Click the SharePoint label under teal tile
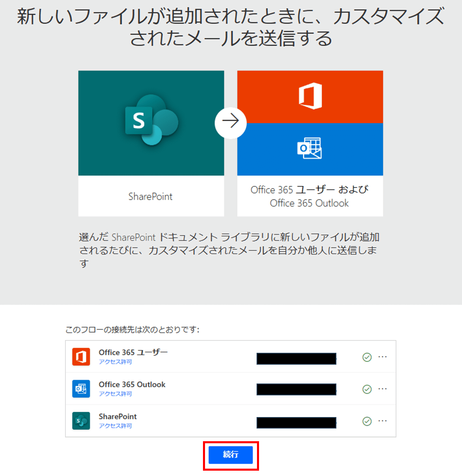462x476 pixels. point(150,196)
